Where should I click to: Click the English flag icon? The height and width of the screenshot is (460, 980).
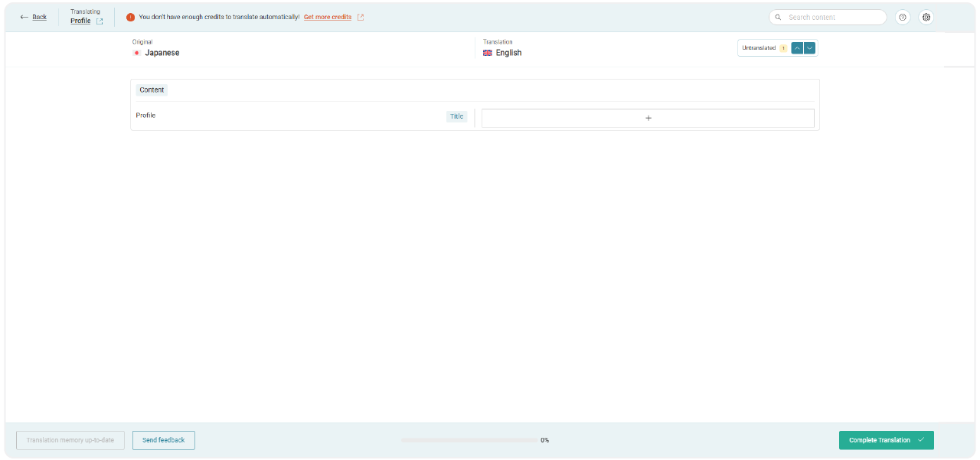[488, 53]
